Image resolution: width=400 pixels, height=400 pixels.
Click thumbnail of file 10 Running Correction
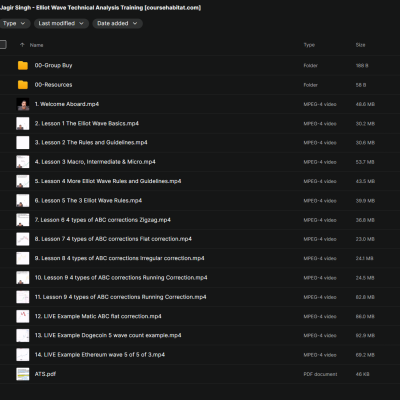pos(23,278)
